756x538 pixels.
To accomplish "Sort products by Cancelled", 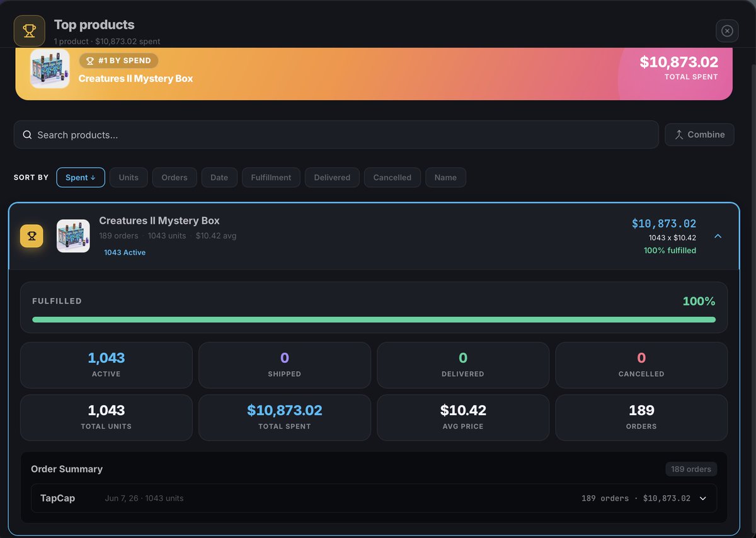I will (x=392, y=178).
